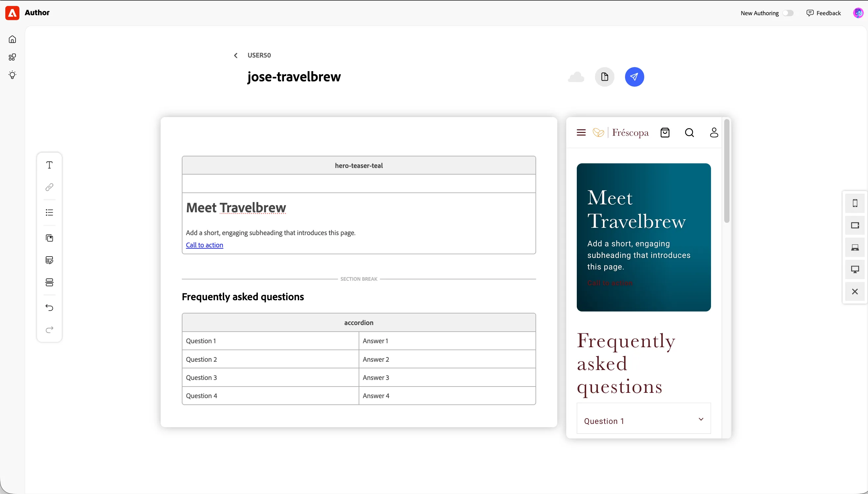Toggle the New Authoring switch

click(788, 13)
